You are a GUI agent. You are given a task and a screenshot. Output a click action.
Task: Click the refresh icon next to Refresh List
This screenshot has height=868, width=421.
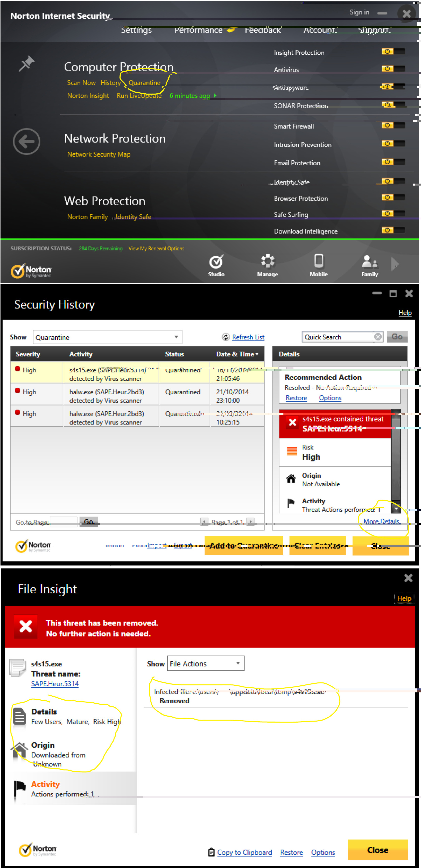pos(226,337)
